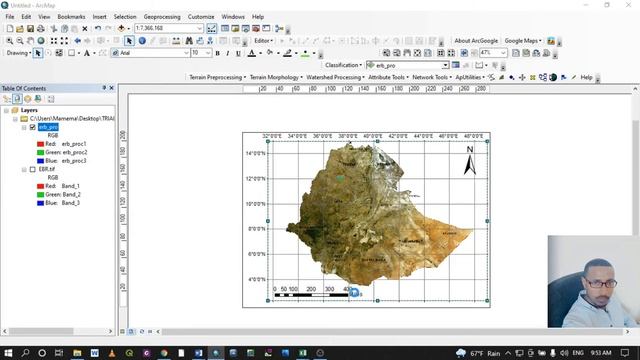Apply underline text formatting
The height and width of the screenshot is (360, 640).
238,53
